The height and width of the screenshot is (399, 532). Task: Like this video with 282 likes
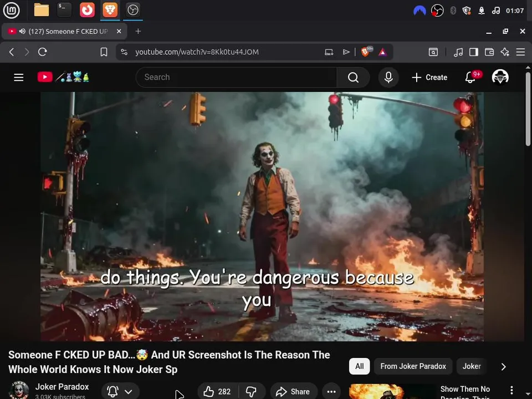pyautogui.click(x=217, y=392)
